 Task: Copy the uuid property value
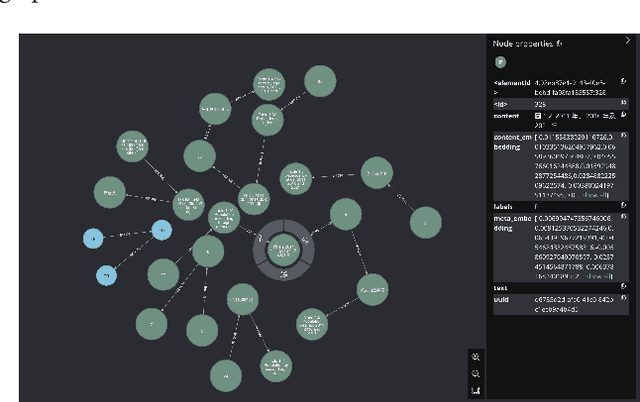click(624, 299)
